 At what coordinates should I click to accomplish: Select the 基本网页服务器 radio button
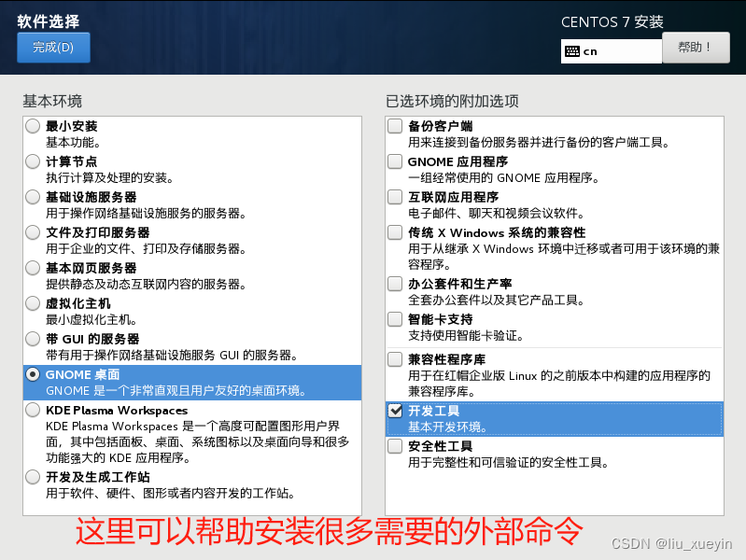coord(33,268)
